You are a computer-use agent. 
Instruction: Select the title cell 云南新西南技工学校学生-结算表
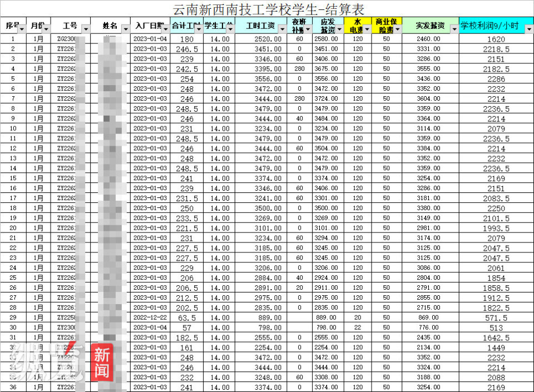[268, 9]
